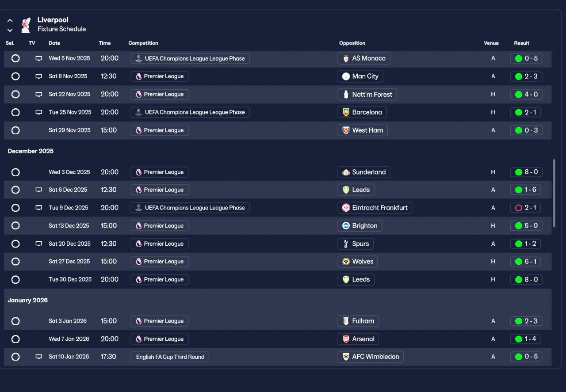566x392 pixels.
Task: View the 8 - 0 result against Sunderland
Action: [526, 172]
